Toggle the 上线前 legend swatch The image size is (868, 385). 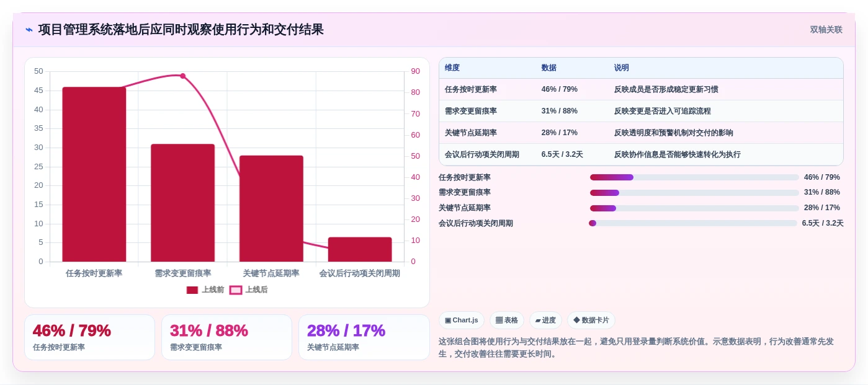(192, 290)
